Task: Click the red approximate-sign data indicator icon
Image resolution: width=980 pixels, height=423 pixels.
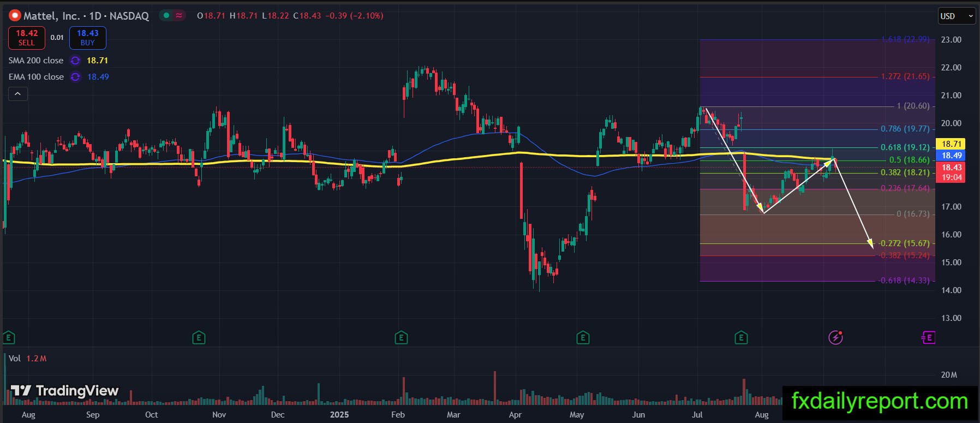Action: 179,16
